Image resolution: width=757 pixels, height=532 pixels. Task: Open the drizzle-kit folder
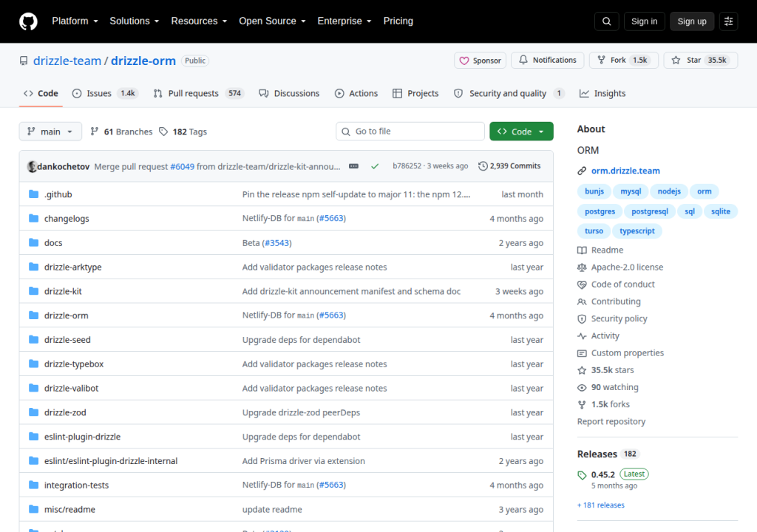pos(63,292)
